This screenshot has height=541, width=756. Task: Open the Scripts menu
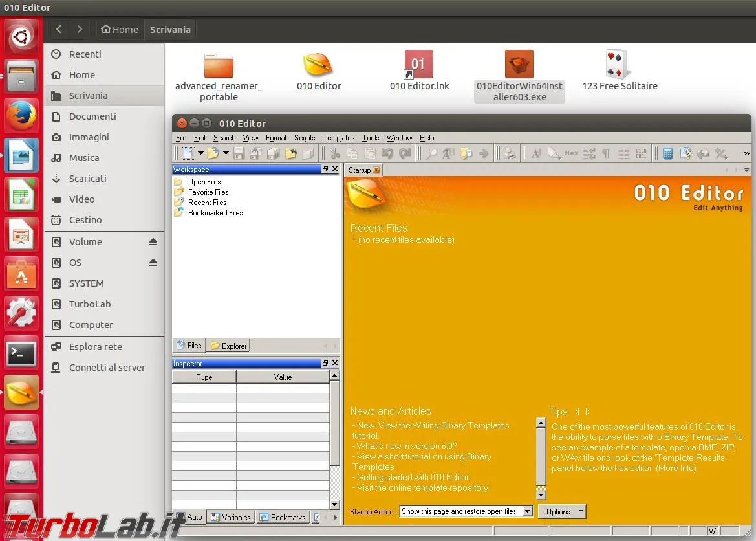(x=305, y=138)
